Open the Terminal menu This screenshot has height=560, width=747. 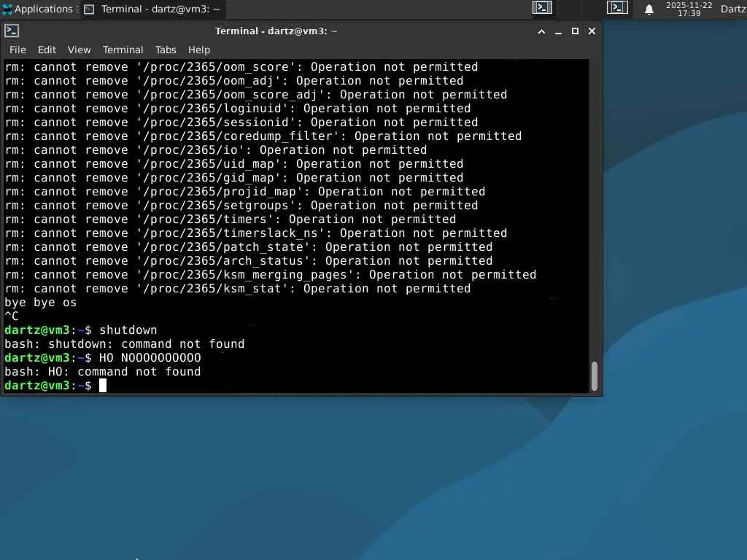(123, 50)
